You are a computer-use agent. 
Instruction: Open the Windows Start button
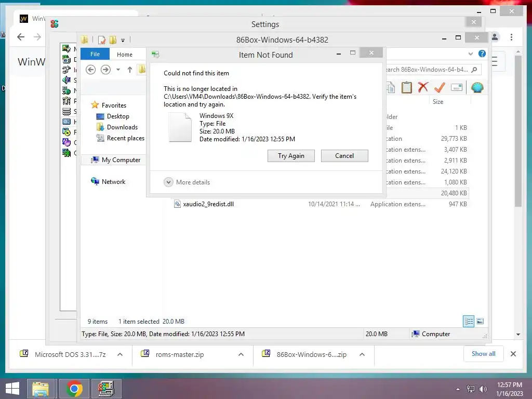(12, 389)
